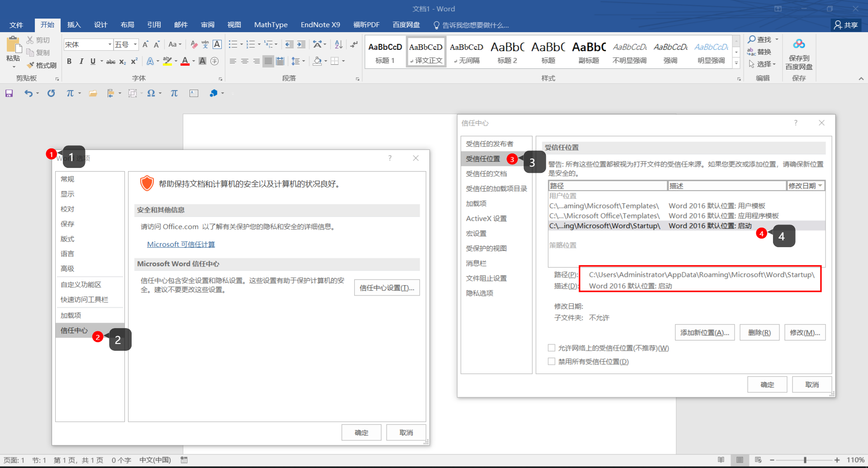Click the Redo icon in quick access toolbar

51,93
